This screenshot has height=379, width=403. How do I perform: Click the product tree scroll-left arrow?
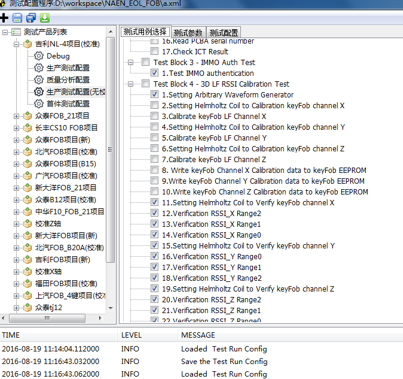[3, 318]
